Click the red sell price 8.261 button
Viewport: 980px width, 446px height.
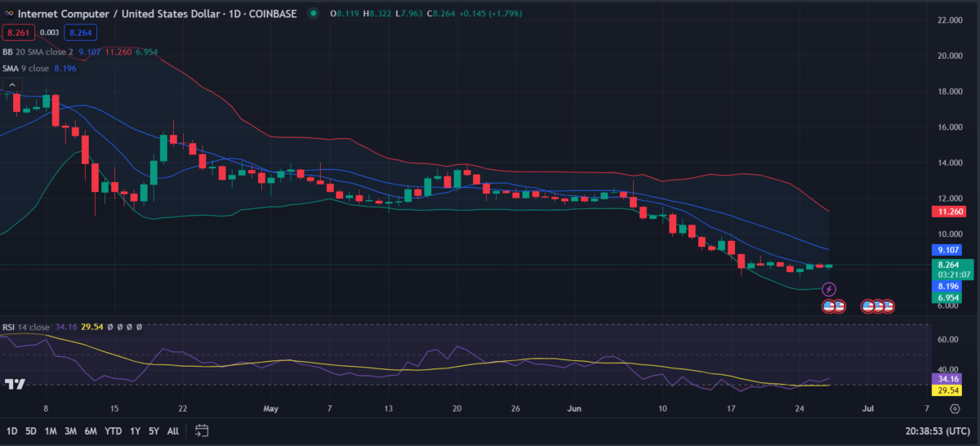[x=17, y=33]
